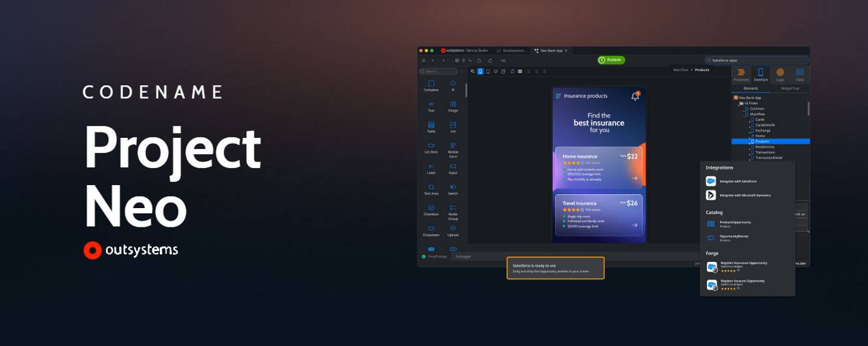The width and height of the screenshot is (868, 346).
Task: Switch to the Development tab
Action: point(511,51)
